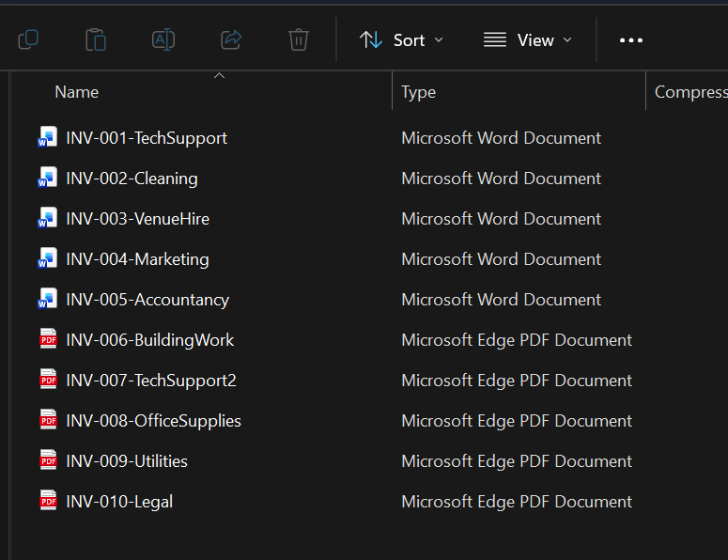Select the file named INV-010-Legal

[x=119, y=502]
